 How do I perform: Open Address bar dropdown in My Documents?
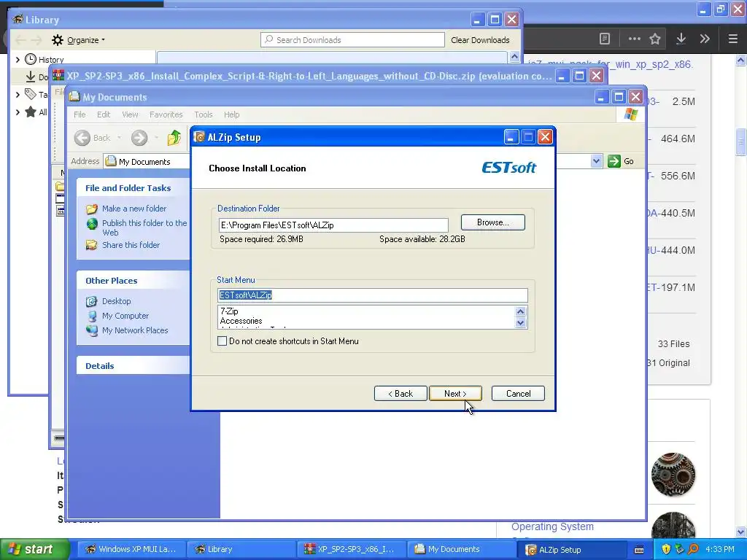tap(596, 161)
